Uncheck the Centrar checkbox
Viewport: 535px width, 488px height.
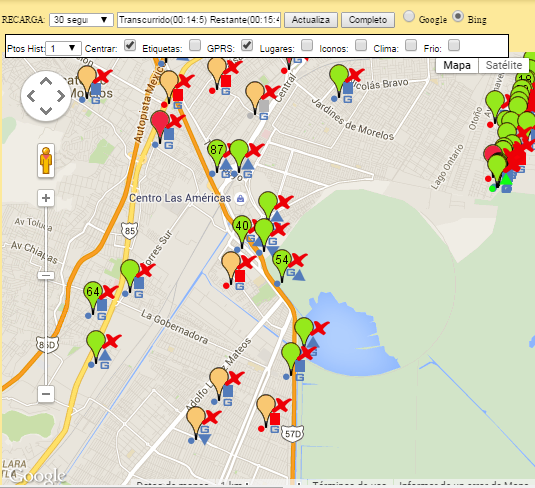click(130, 45)
